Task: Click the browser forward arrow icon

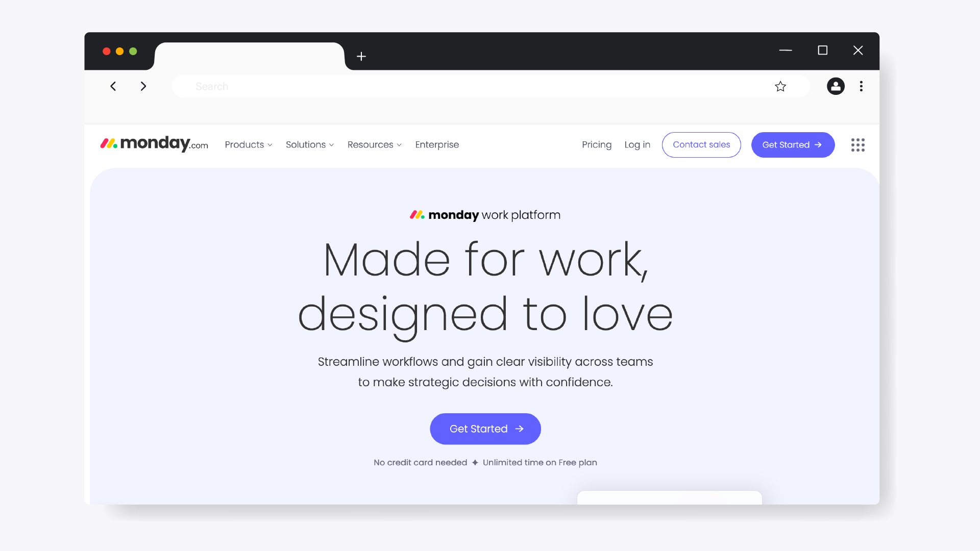Action: 143,86
